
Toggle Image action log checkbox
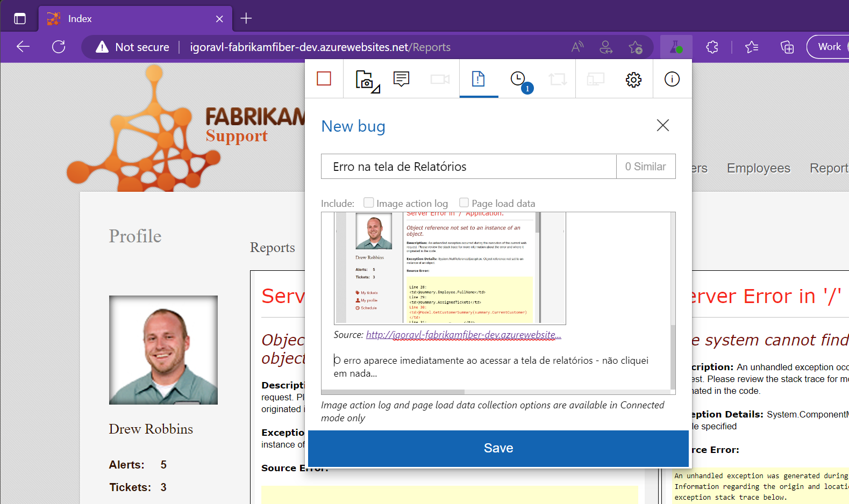pos(369,203)
